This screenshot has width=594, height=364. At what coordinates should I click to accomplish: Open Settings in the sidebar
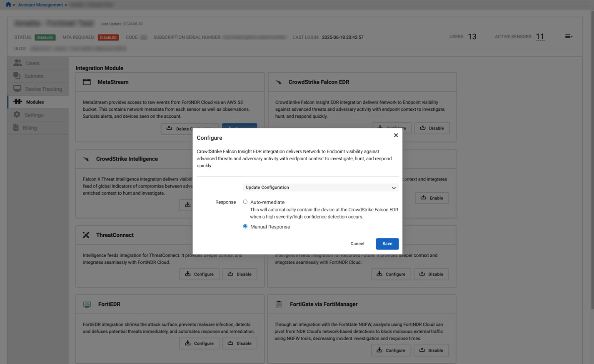38,115
